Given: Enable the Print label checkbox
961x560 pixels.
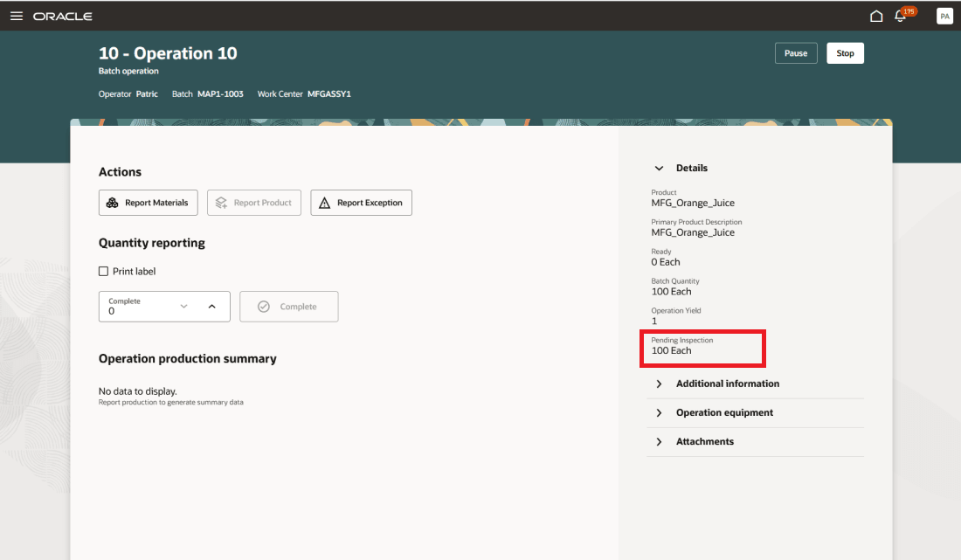Looking at the screenshot, I should tap(104, 272).
